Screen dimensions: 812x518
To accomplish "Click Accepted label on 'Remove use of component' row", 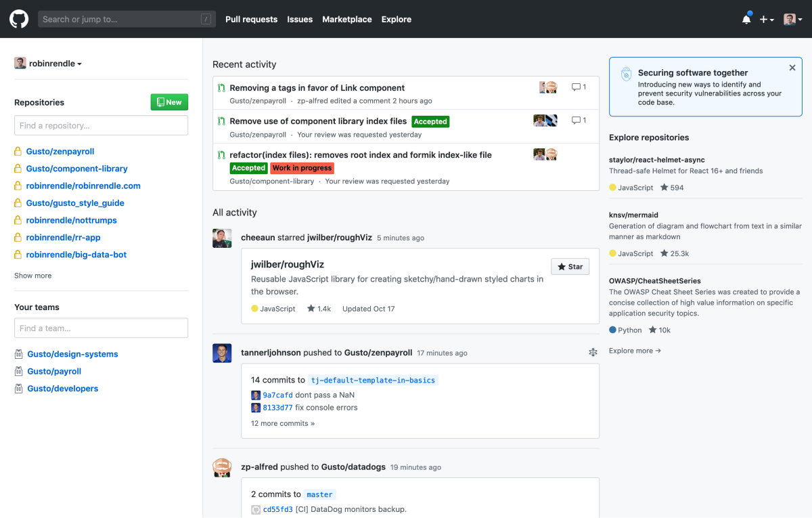I will click(430, 122).
